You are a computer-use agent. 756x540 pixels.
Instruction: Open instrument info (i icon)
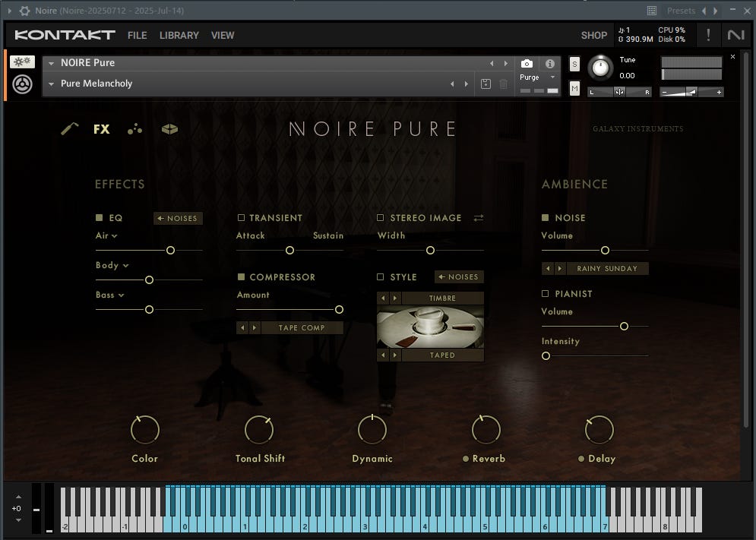tap(549, 63)
